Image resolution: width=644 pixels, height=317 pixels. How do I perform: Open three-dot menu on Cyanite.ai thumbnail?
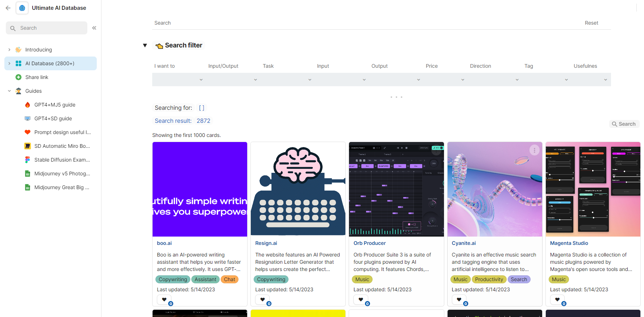535,150
